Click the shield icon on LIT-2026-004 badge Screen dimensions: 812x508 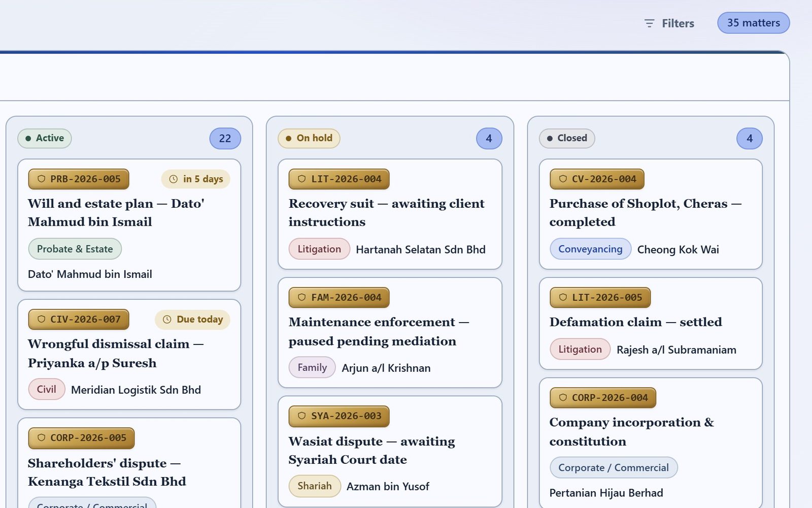tap(302, 179)
